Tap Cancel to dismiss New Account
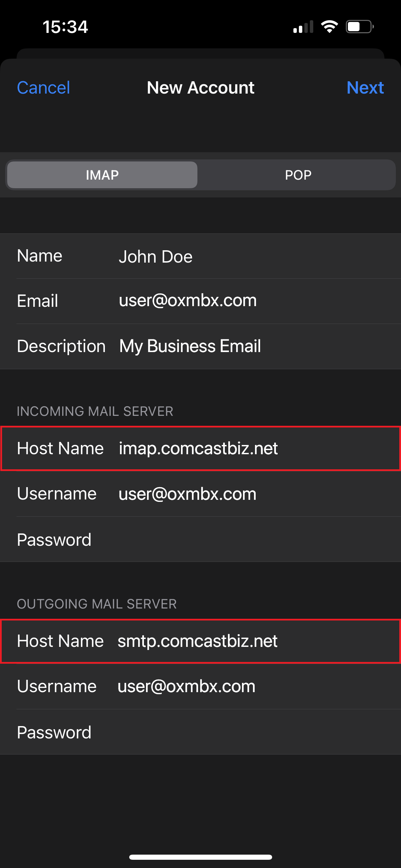Viewport: 401px width, 868px height. 44,88
